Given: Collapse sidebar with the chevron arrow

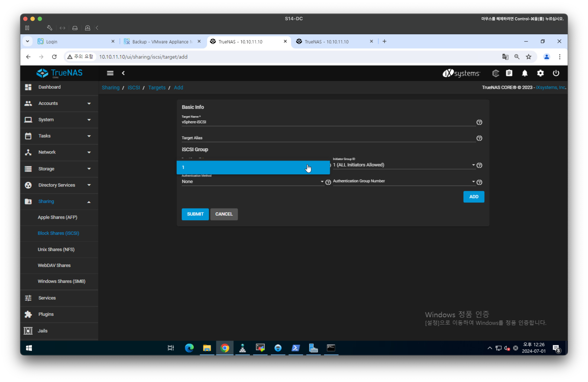Looking at the screenshot, I should pyautogui.click(x=123, y=73).
